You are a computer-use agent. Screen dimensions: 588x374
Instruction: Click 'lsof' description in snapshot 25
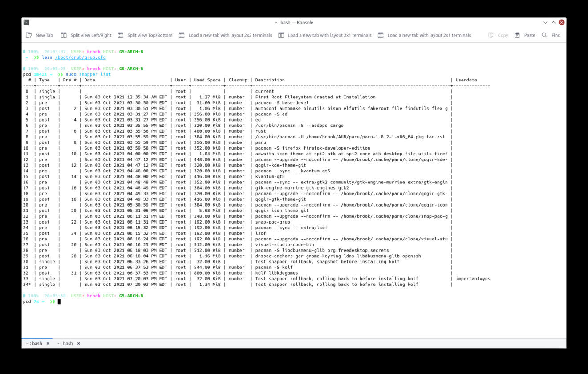(260, 233)
